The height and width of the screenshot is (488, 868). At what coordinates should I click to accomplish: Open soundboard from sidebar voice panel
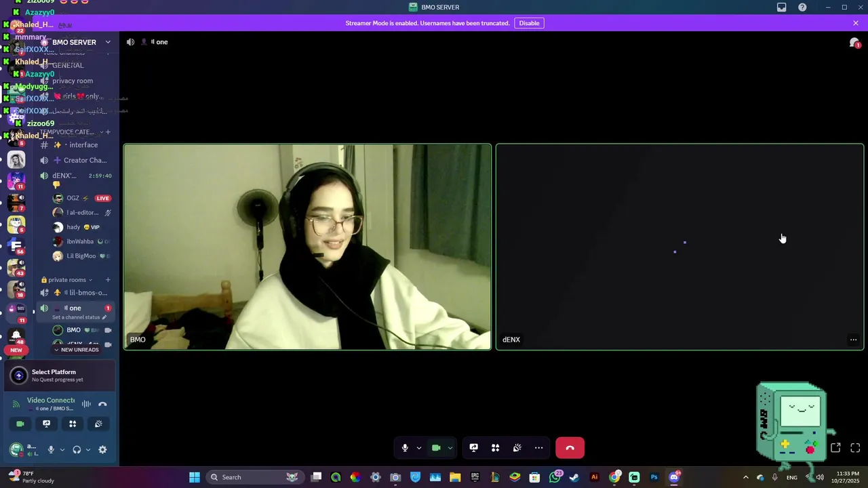[x=98, y=424]
